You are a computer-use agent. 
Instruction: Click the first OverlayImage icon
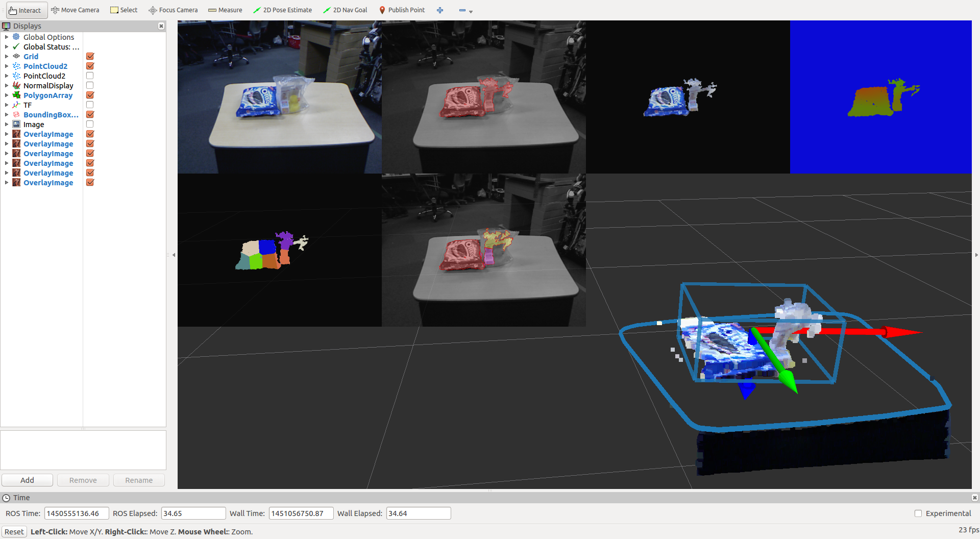(x=16, y=134)
